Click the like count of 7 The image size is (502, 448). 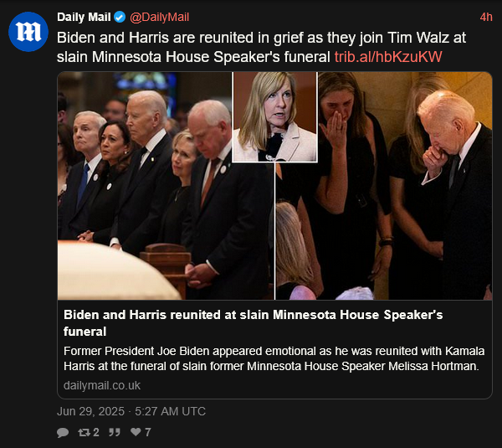147,432
